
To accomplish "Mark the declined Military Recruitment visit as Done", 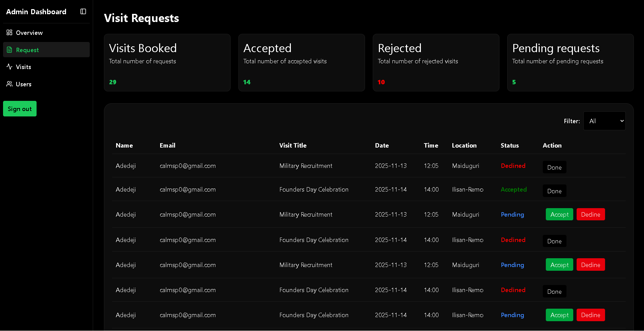I will [x=554, y=167].
